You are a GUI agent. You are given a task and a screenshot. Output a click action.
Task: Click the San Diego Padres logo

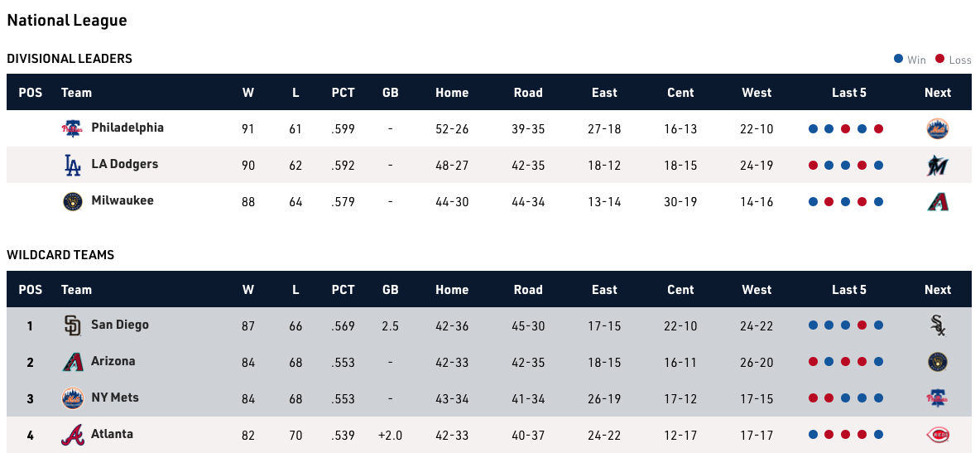(73, 325)
